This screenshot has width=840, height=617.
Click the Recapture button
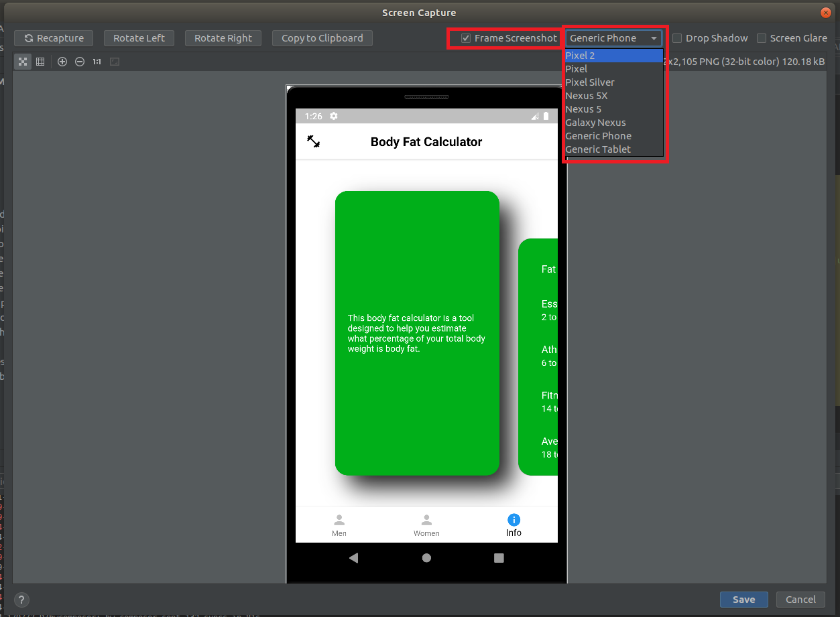(x=54, y=38)
